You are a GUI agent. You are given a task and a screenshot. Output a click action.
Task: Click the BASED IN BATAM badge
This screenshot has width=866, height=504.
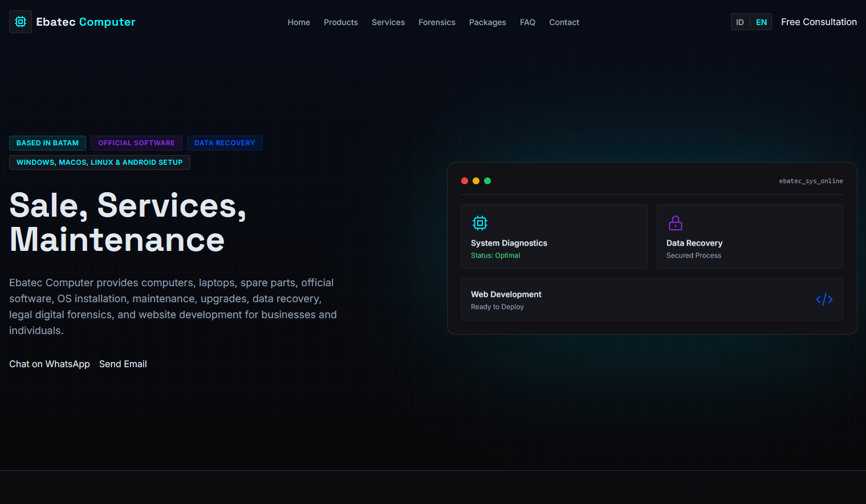[x=47, y=143]
